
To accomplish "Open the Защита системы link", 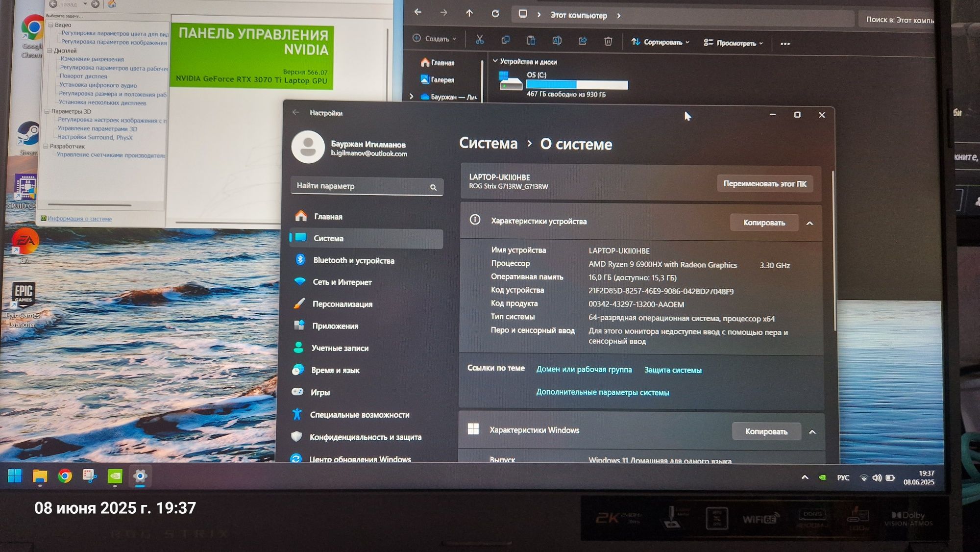I will pyautogui.click(x=673, y=370).
